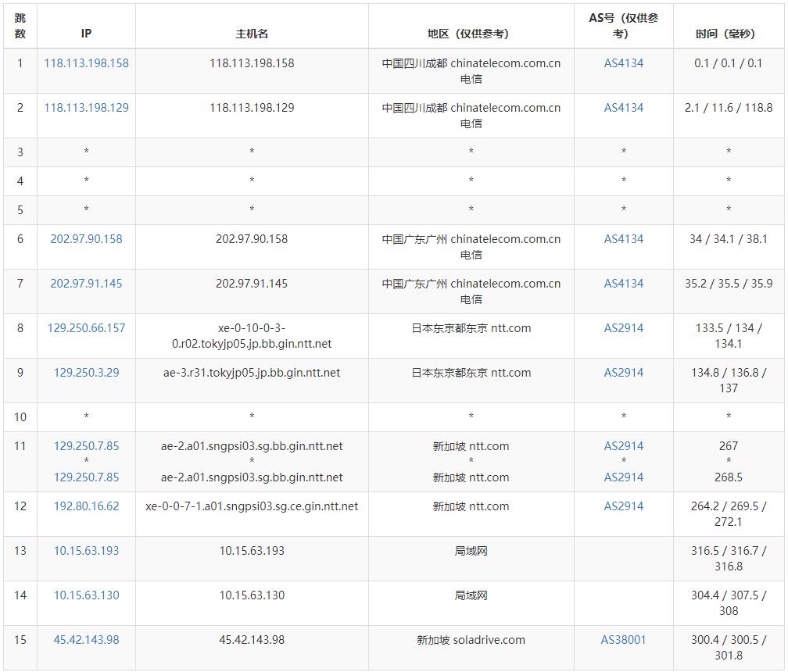Image resolution: width=788 pixels, height=672 pixels.
Task: Open AS2914 link in hop 9 row
Action: [x=624, y=373]
